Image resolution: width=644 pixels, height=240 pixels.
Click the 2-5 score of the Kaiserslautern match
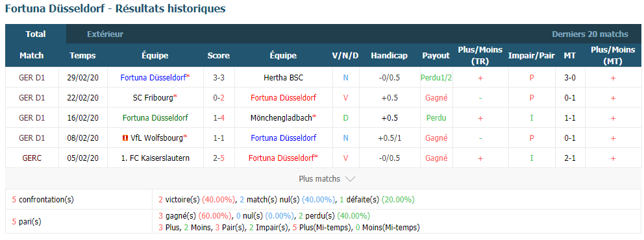[218, 158]
